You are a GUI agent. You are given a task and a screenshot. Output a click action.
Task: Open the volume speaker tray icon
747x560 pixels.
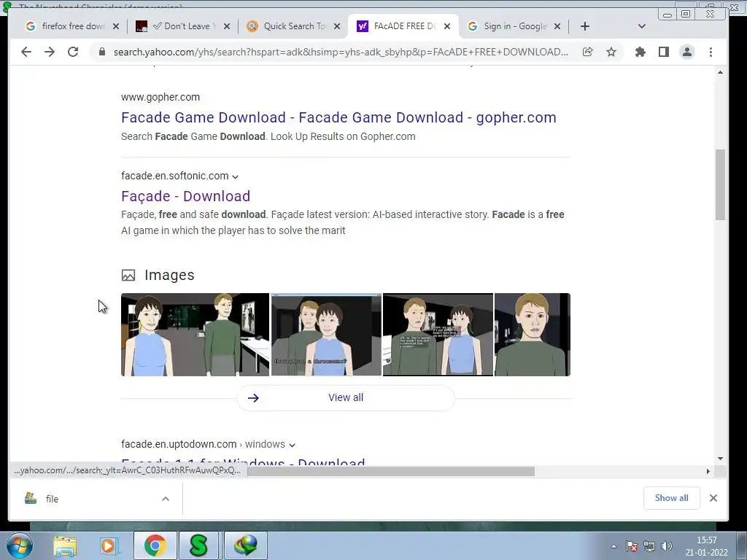click(x=667, y=547)
